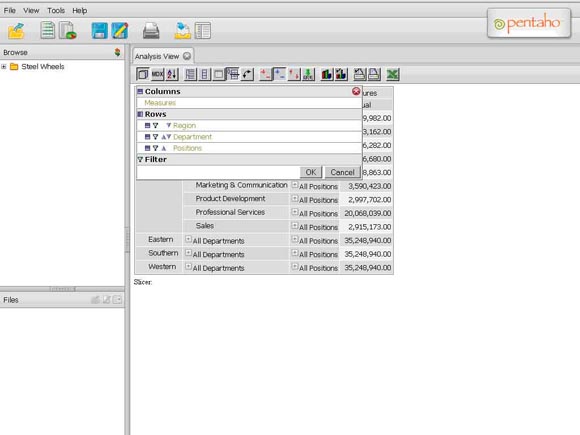Image resolution: width=580 pixels, height=435 pixels.
Task: Expand All Departments in the Western row
Action: coord(188,267)
